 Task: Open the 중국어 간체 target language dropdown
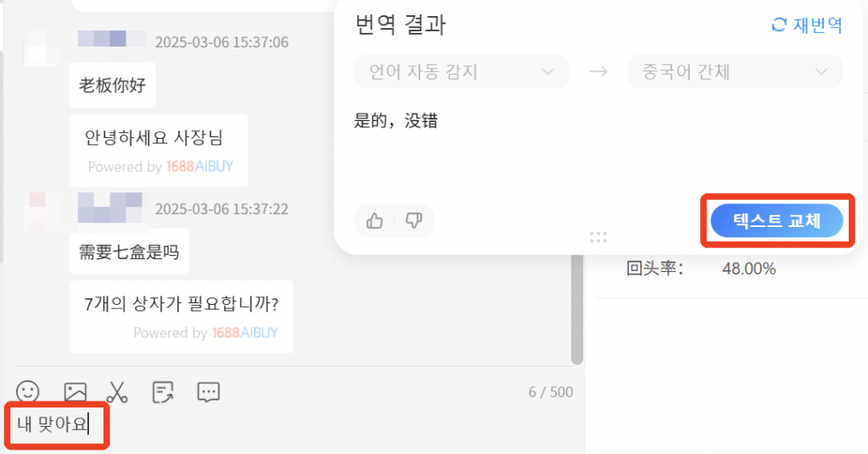[x=735, y=71]
